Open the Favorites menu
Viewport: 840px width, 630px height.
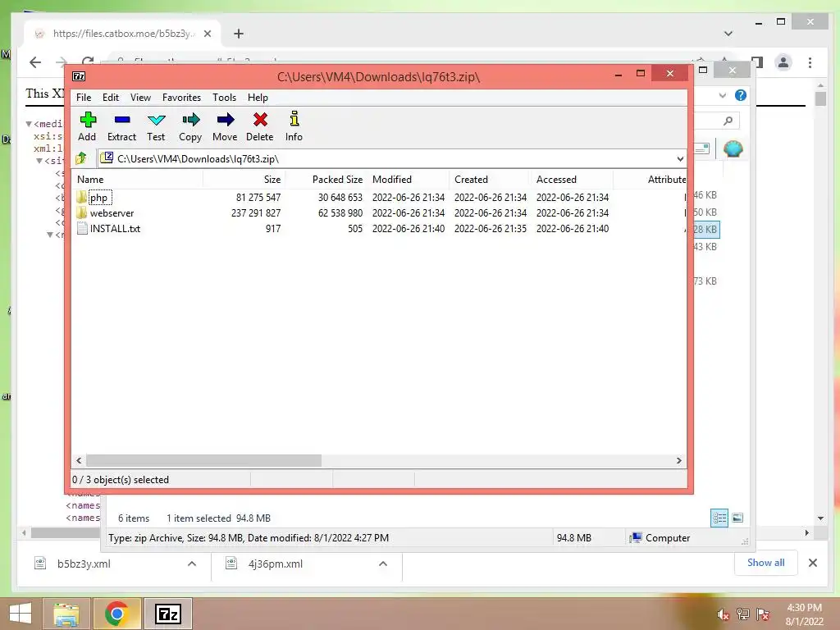point(181,98)
